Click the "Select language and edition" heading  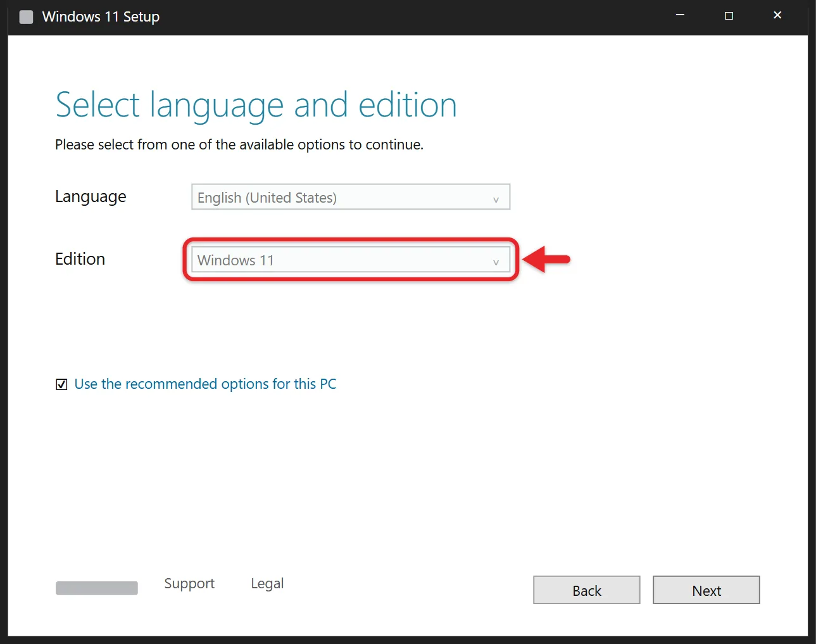(256, 105)
